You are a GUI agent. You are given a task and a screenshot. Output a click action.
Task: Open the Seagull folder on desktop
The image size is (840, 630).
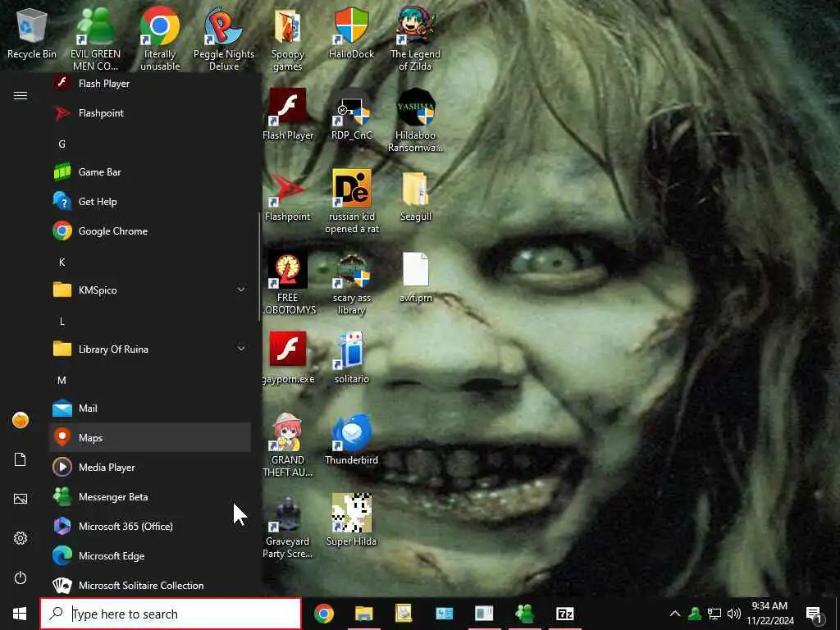415,195
